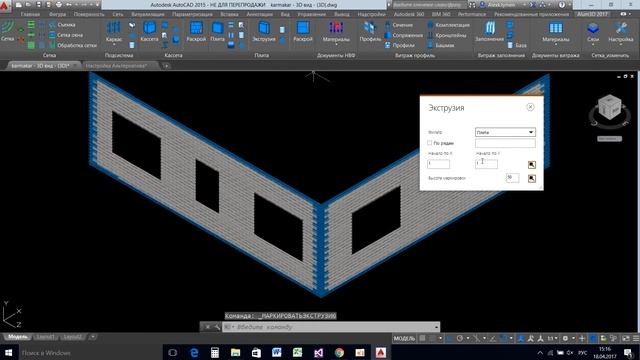Click the AutoCAD application menu logo
Viewport: 640px width, 360px height.
pyautogui.click(x=5, y=5)
